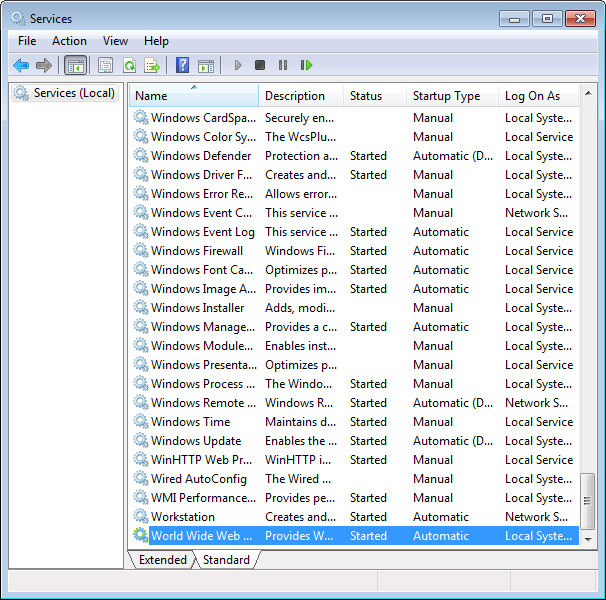
Task: Click the Export List toolbar icon
Action: pyautogui.click(x=152, y=65)
